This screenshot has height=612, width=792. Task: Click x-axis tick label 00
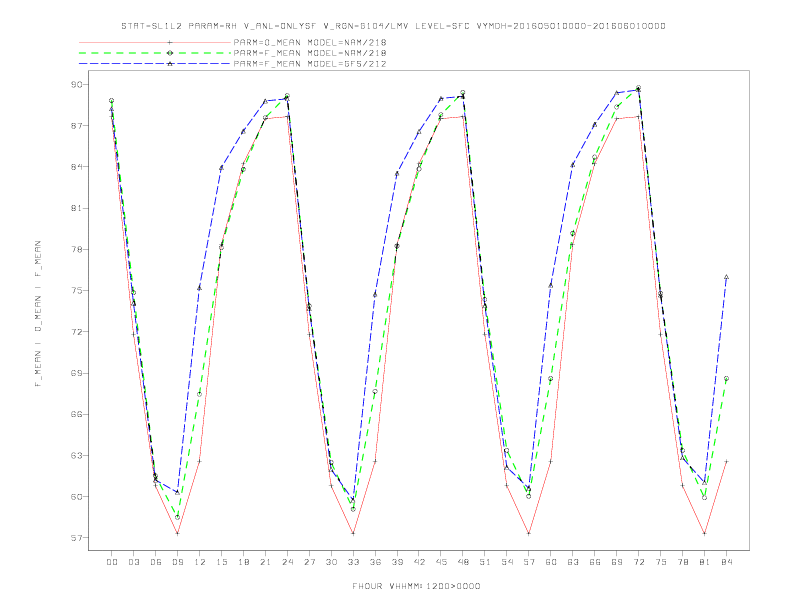tap(112, 562)
